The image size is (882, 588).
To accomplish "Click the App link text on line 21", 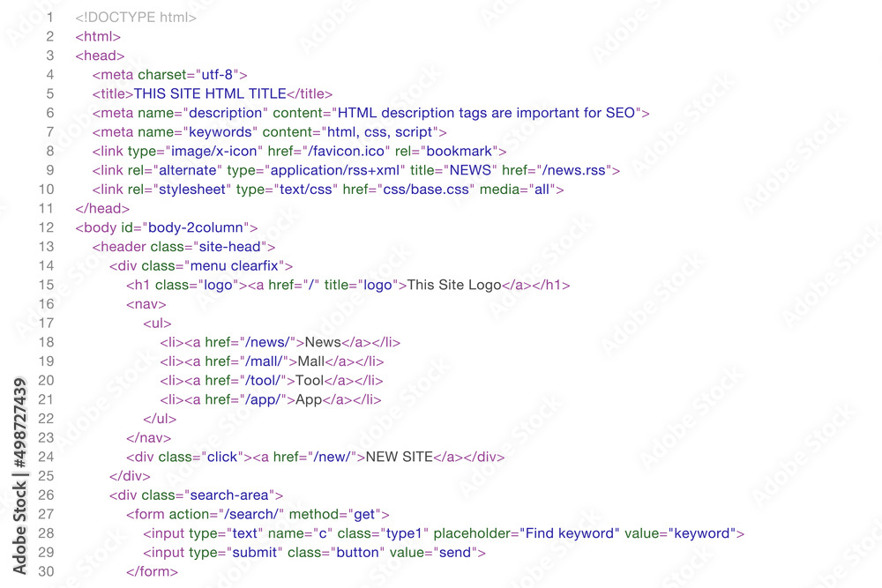I will pyautogui.click(x=309, y=399).
